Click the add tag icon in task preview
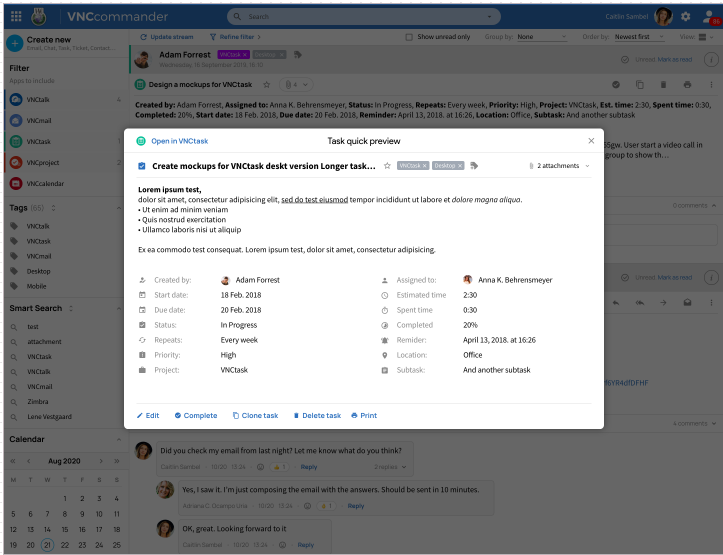The width and height of the screenshot is (723, 555). [x=473, y=165]
